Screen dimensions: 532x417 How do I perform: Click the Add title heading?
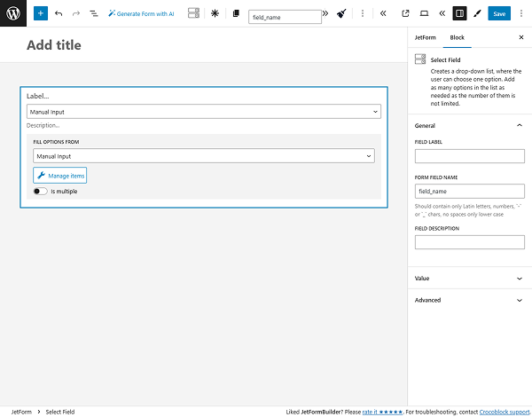pyautogui.click(x=54, y=45)
